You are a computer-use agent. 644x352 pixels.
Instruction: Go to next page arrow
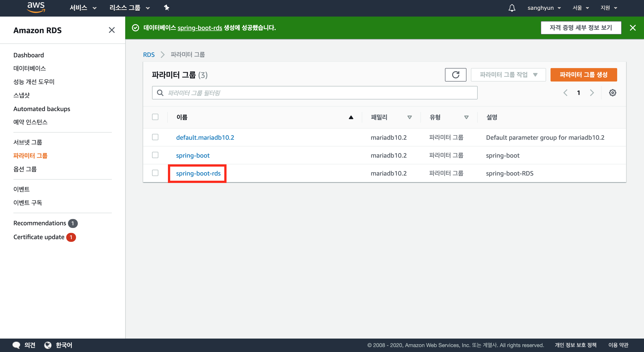592,93
